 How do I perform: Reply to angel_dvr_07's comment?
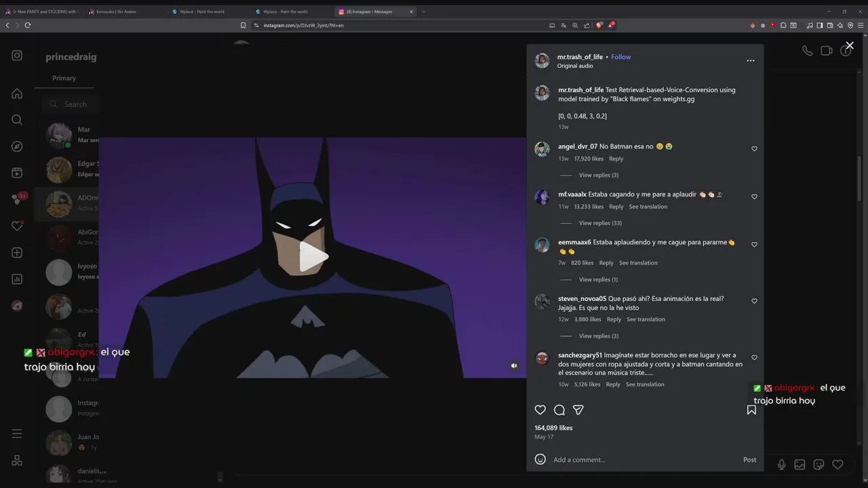click(616, 159)
